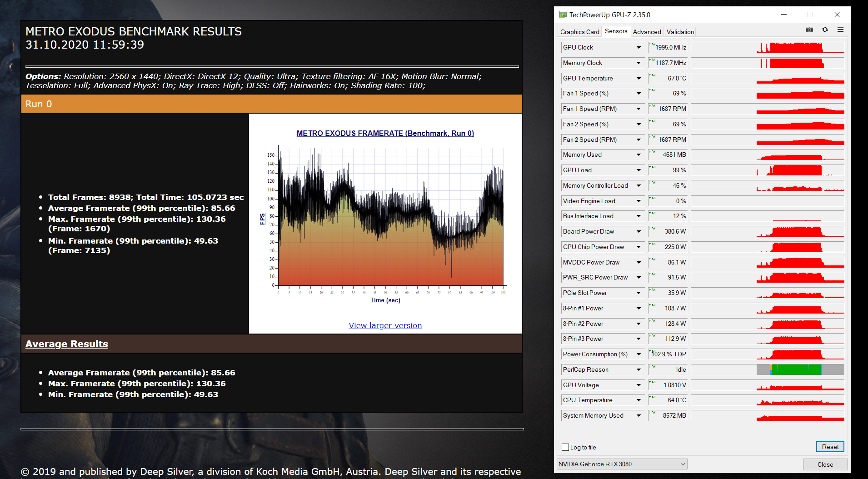Open the Fan 1 Speed (RPM) dropdown
This screenshot has height=479, width=868.
(639, 109)
